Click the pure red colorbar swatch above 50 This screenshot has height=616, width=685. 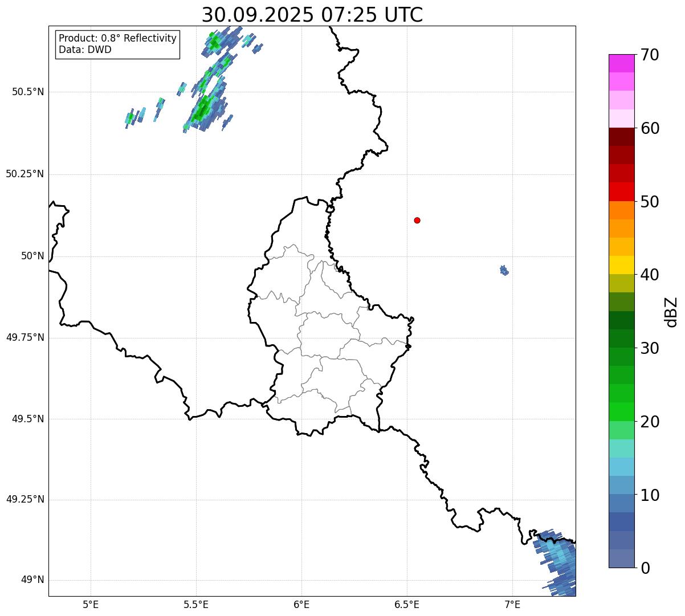coord(622,191)
